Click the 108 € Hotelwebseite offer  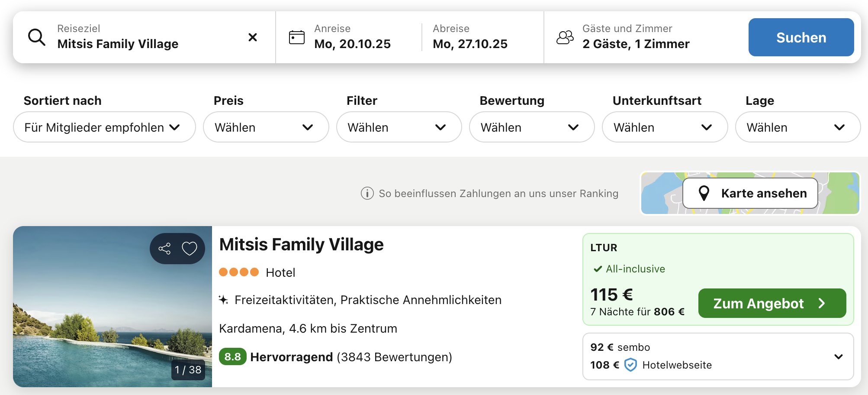coord(651,365)
